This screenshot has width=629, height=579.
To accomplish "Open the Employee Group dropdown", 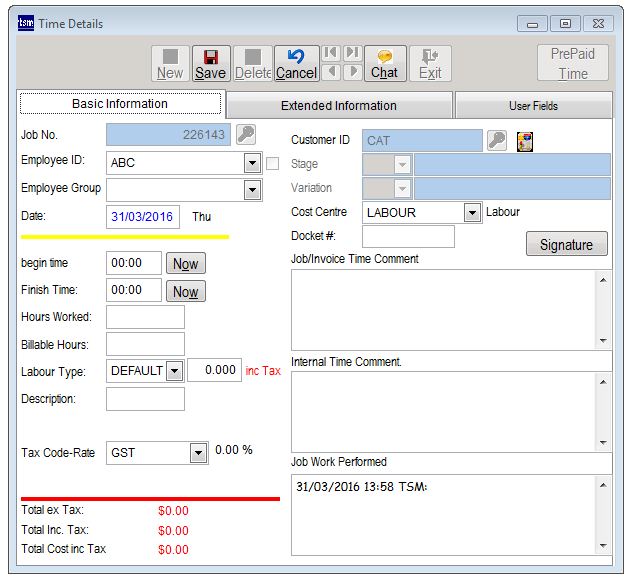I will pyautogui.click(x=252, y=190).
